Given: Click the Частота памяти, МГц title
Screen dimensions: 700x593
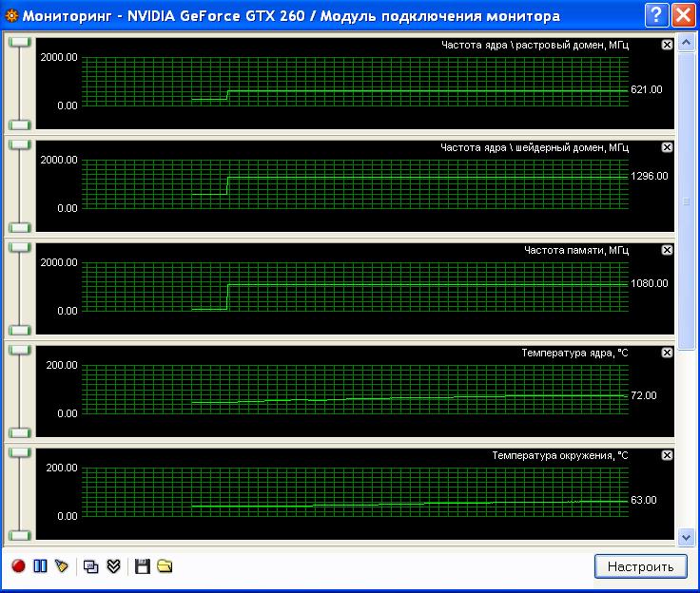Looking at the screenshot, I should (x=576, y=250).
